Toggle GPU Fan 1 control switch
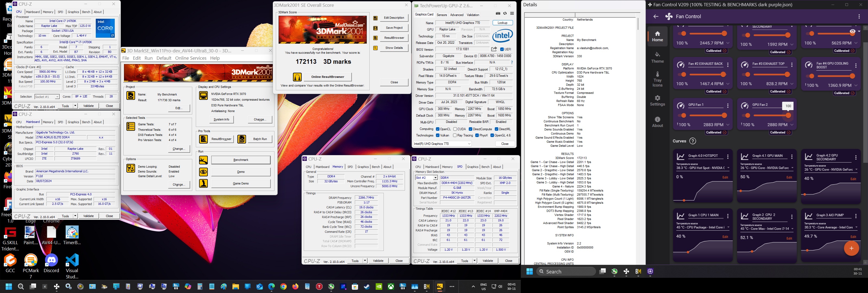This screenshot has height=293, width=868. point(682,116)
